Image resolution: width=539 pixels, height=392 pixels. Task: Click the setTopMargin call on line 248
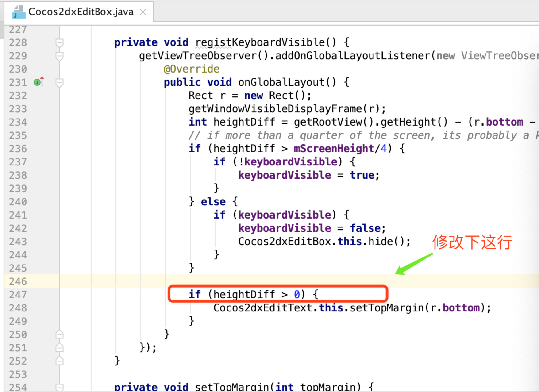tap(387, 308)
